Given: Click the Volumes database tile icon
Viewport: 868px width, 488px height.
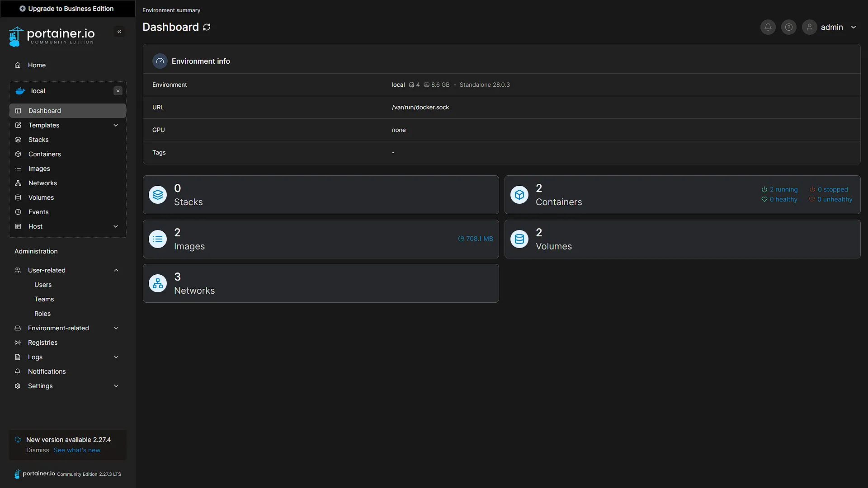Looking at the screenshot, I should [x=519, y=239].
